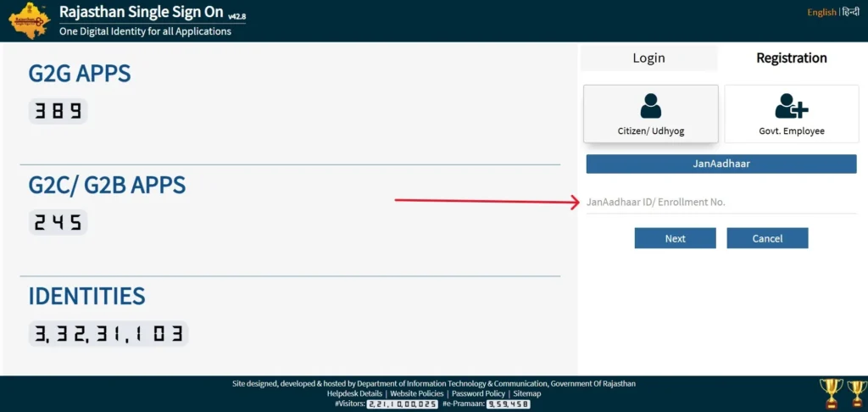Click the #Visitors counter value
The width and height of the screenshot is (868, 412).
[403, 404]
